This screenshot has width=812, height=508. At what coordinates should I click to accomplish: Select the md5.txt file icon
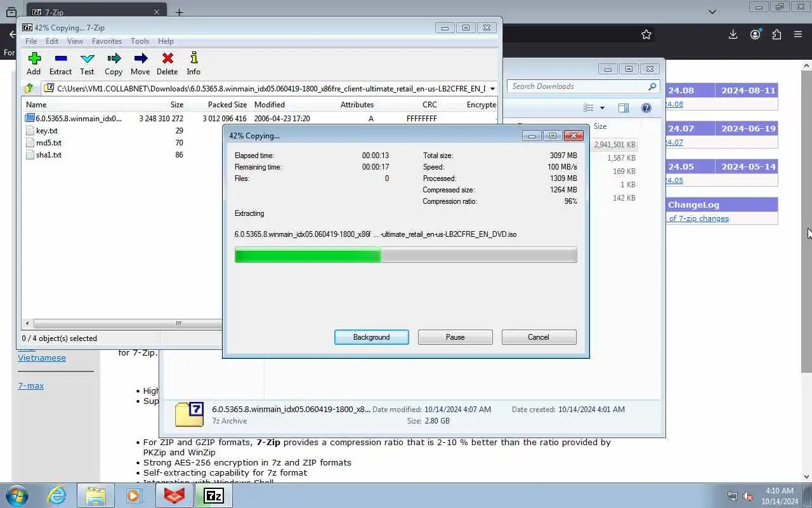pyautogui.click(x=30, y=142)
